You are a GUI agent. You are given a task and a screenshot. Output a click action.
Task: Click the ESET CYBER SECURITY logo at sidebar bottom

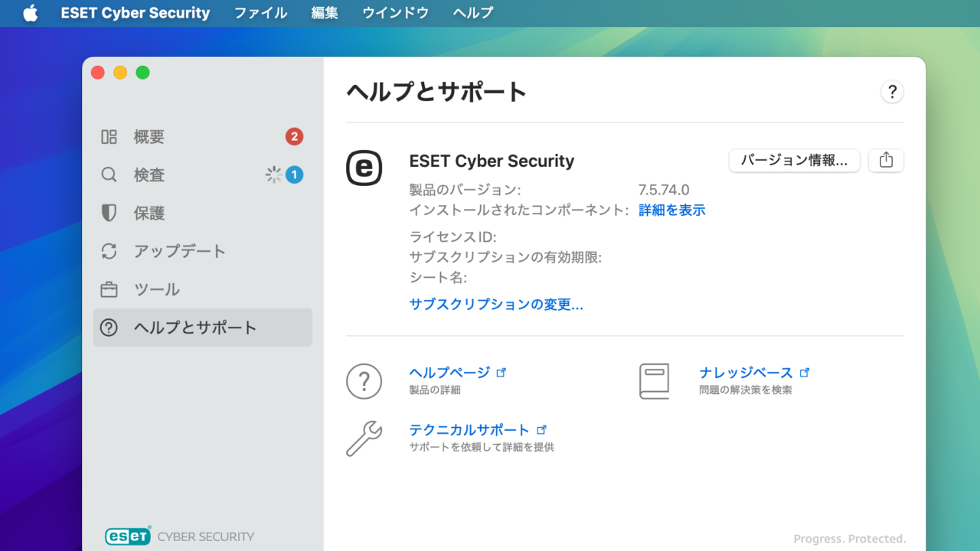coord(179,536)
